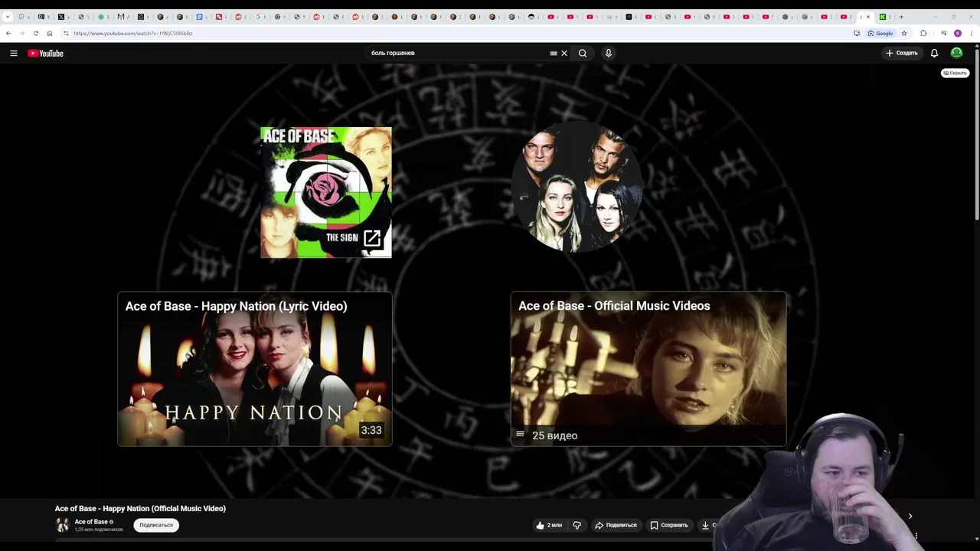Click the site info icon left of the URL

pyautogui.click(x=66, y=33)
